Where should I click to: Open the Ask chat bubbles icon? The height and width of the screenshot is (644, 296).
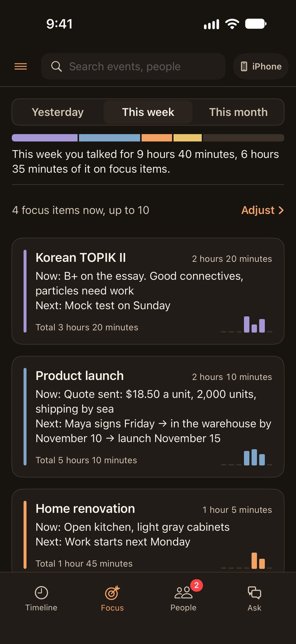(254, 593)
